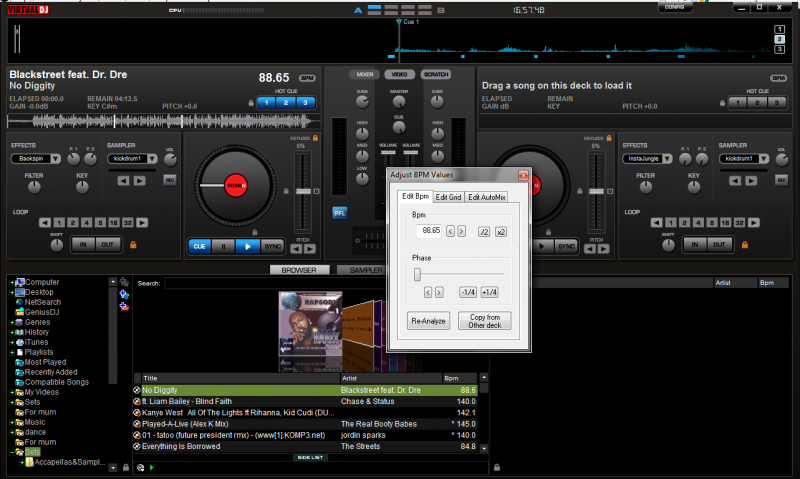Close the Adjust BPM Values dialog
This screenshot has width=800, height=479.
[x=523, y=175]
